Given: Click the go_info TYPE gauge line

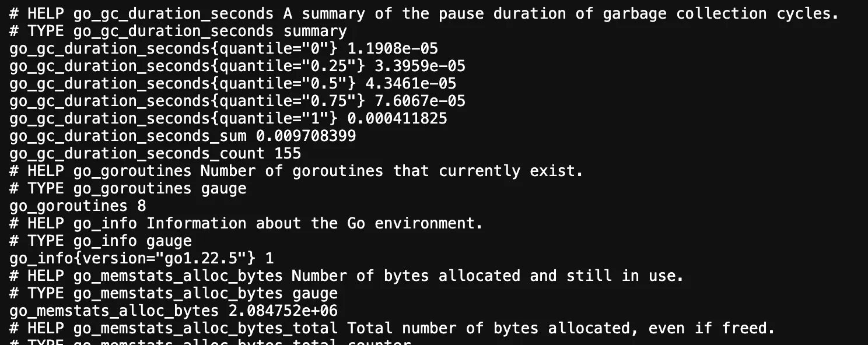Looking at the screenshot, I should click(x=100, y=241).
